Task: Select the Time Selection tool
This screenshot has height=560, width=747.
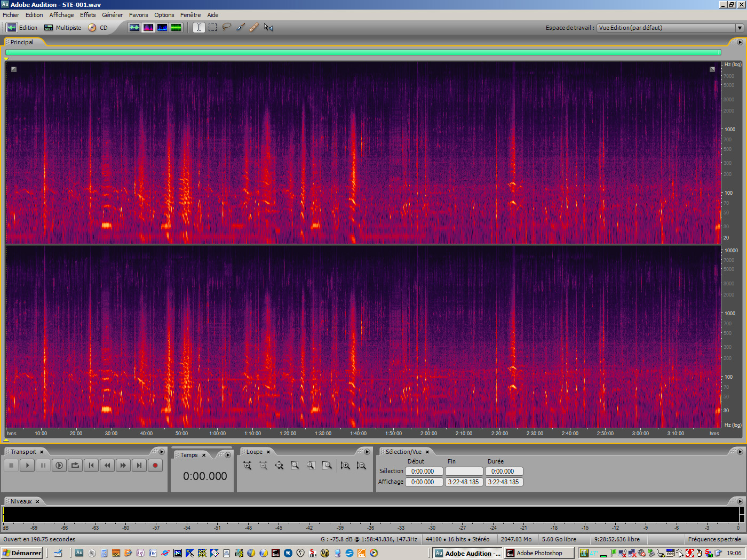Action: pos(198,27)
